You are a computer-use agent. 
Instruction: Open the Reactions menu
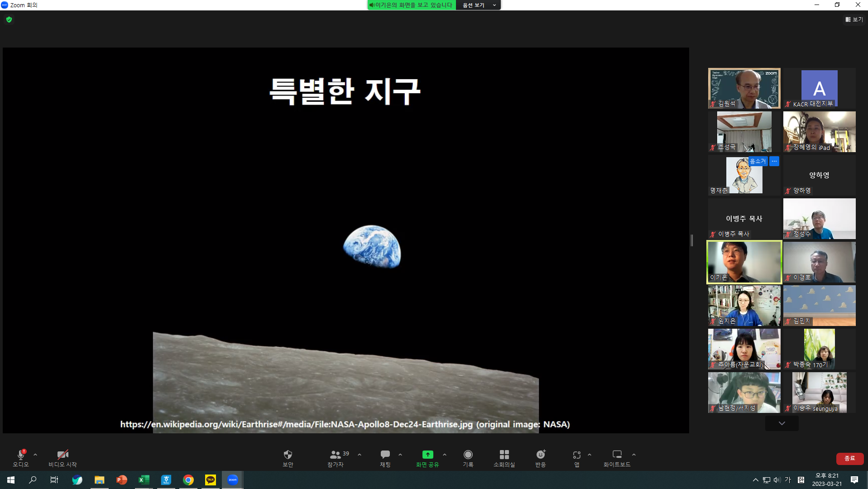(541, 455)
